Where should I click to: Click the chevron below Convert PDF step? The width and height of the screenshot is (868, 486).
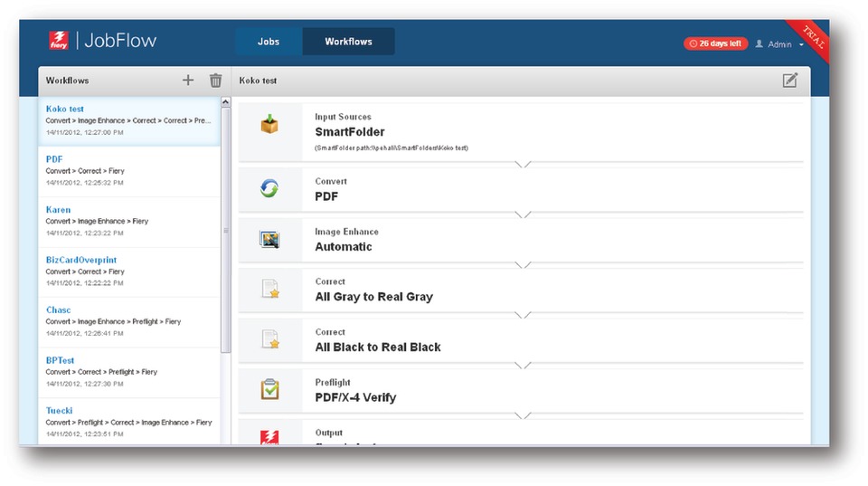[523, 214]
